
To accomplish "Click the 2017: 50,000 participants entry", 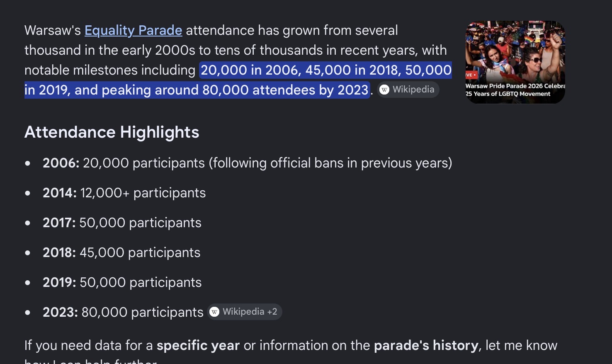I will (x=122, y=223).
